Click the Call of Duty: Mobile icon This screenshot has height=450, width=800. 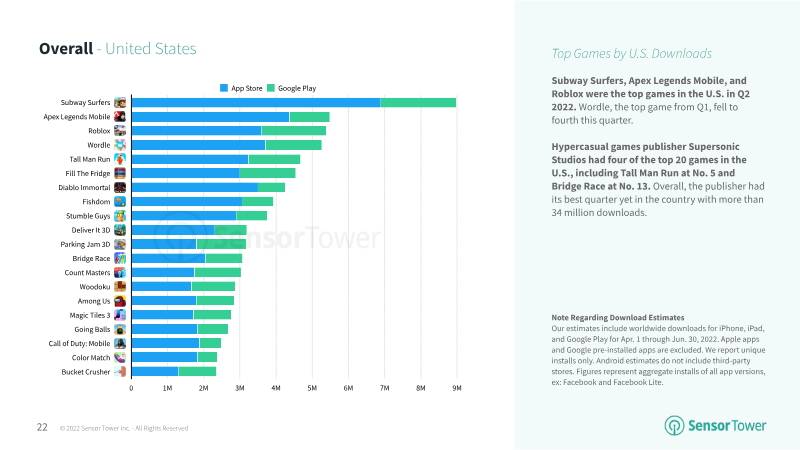(x=120, y=343)
